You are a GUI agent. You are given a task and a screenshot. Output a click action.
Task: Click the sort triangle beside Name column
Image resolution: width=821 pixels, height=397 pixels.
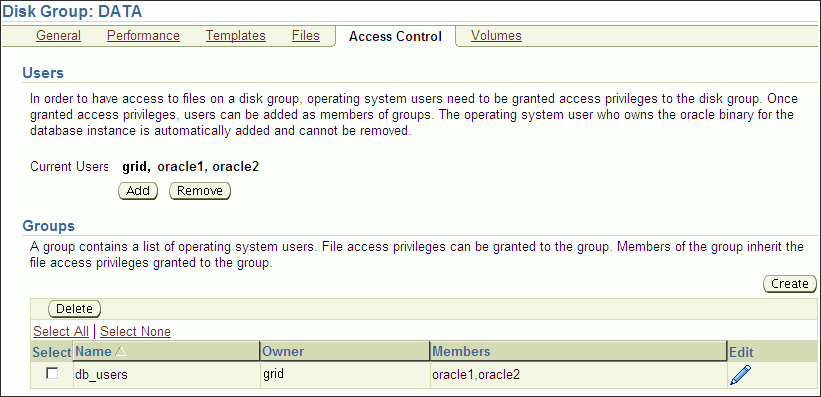[120, 352]
